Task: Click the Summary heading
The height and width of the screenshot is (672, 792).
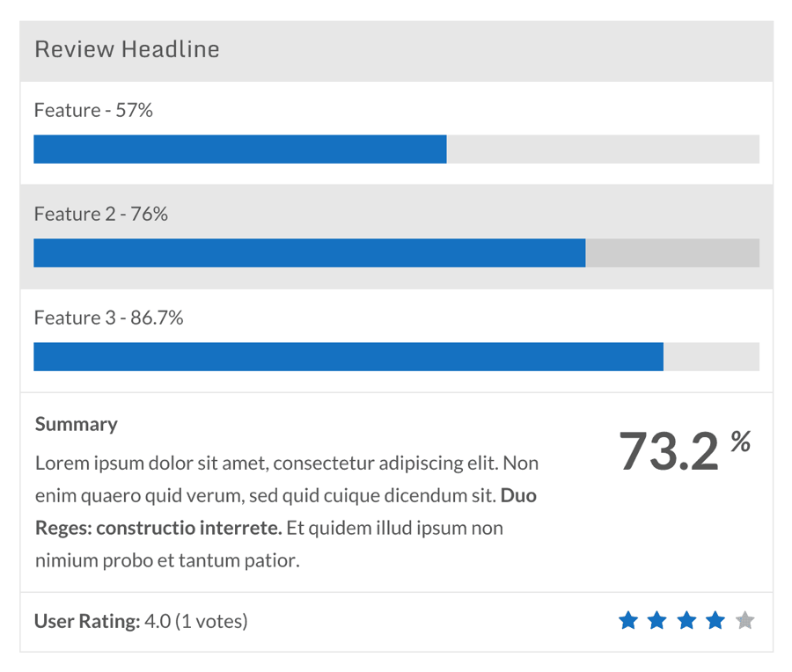Action: pos(77,425)
